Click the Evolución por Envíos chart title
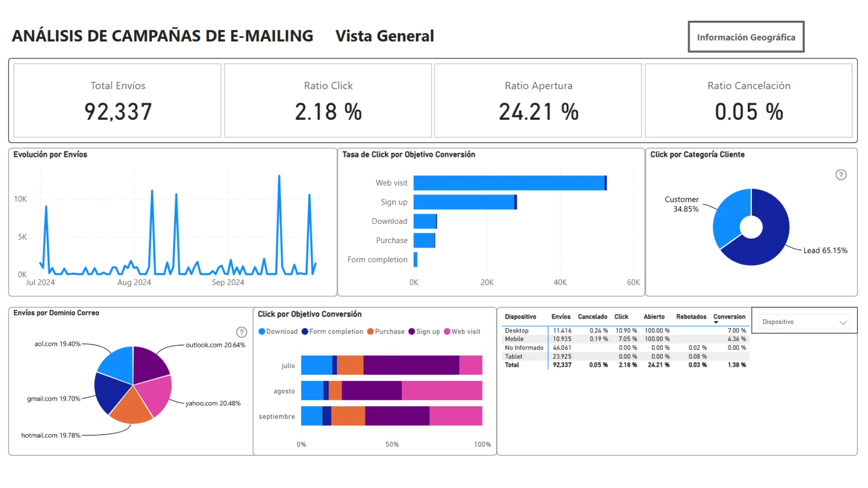This screenshot has height=488, width=868. tap(50, 155)
